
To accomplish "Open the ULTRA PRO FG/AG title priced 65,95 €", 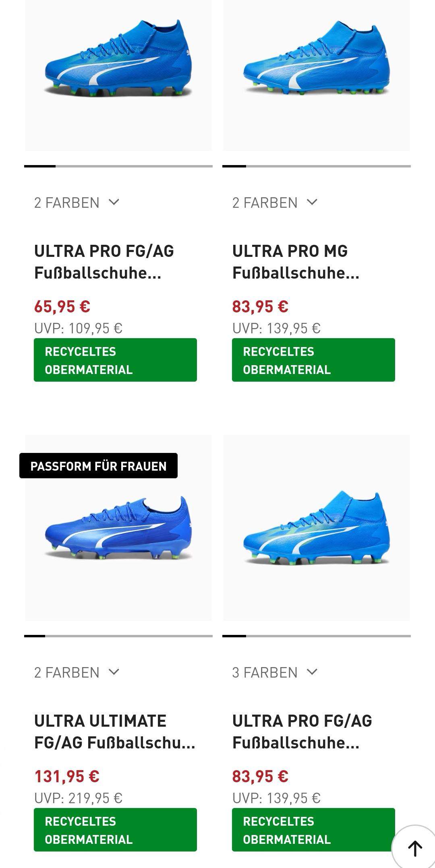I will pyautogui.click(x=104, y=262).
